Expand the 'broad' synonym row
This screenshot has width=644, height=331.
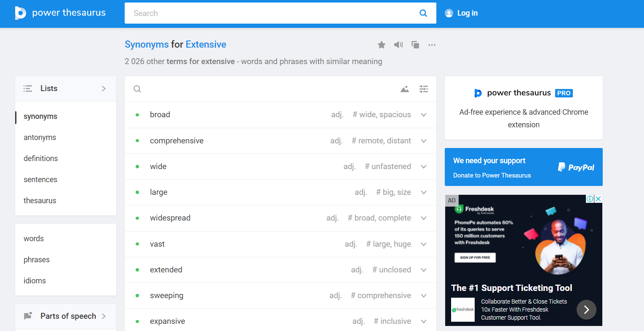pyautogui.click(x=424, y=115)
